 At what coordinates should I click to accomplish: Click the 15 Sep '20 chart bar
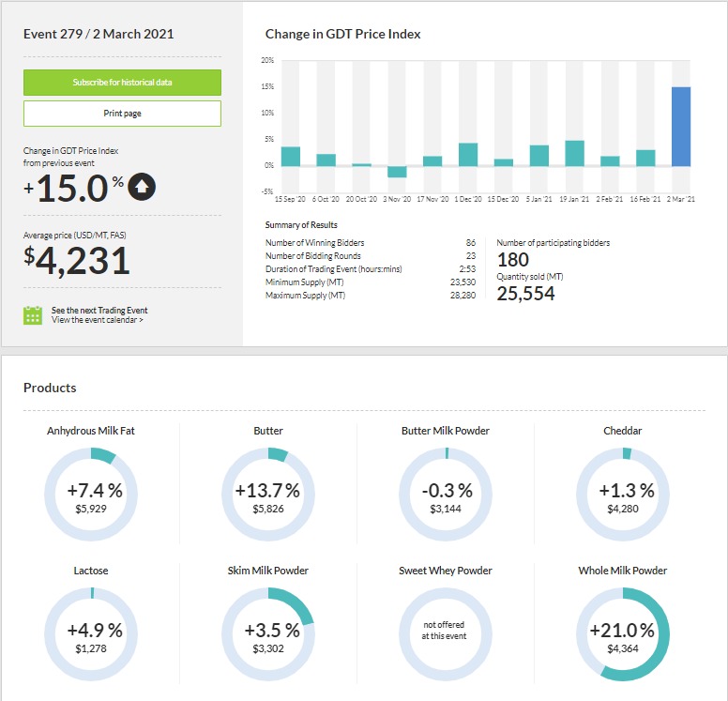tap(291, 157)
